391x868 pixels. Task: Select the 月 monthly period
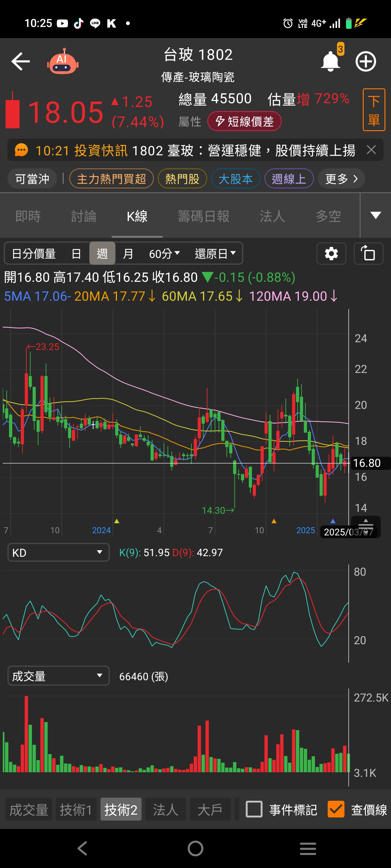click(128, 253)
